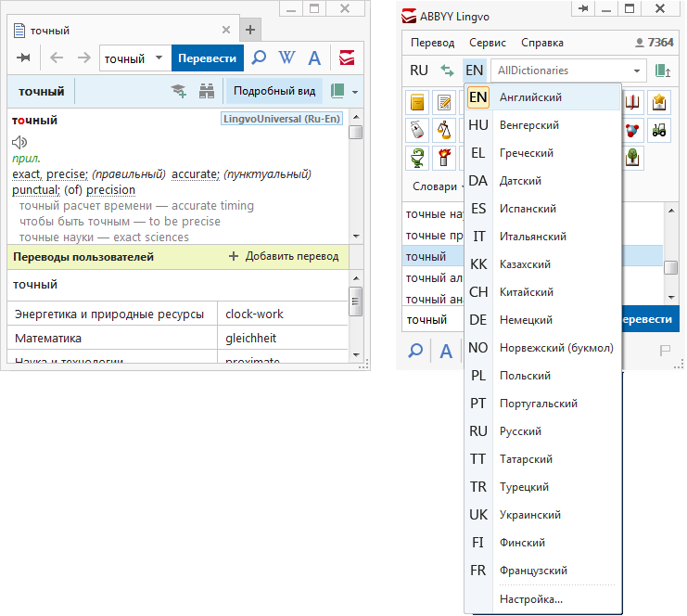Screen dimensions: 687x616
Task: Click the red Lingvo main window icon
Action: coord(347,58)
